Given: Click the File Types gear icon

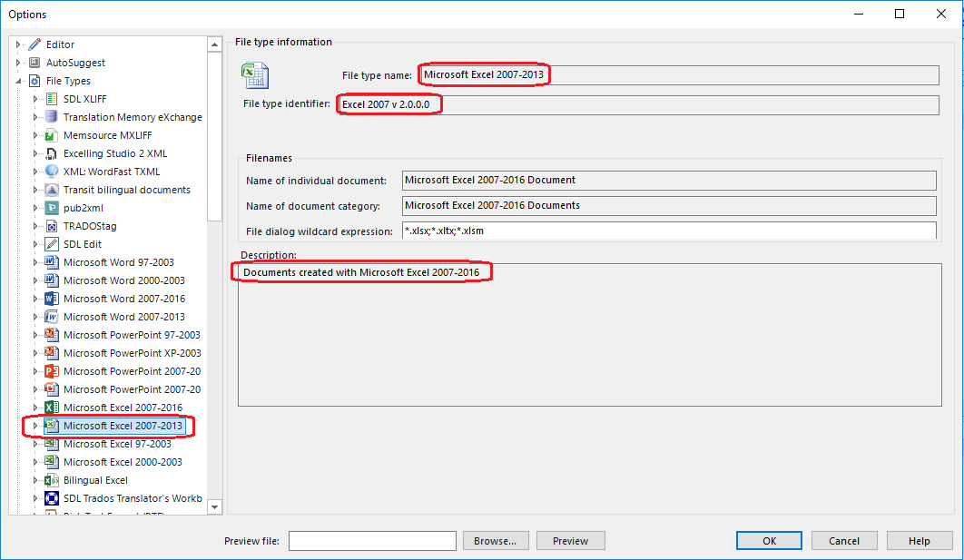Looking at the screenshot, I should point(35,81).
